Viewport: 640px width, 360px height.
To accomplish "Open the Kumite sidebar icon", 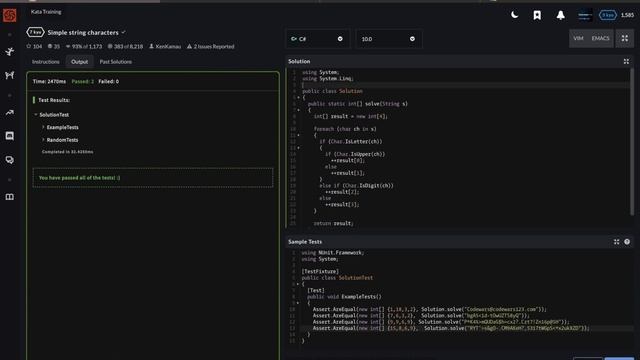I will (10, 75).
